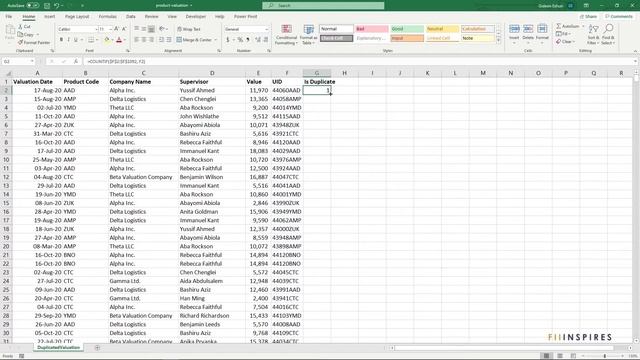Viewport: 640px width, 360px height.
Task: Toggle Align Left
Action: [x=137, y=40]
